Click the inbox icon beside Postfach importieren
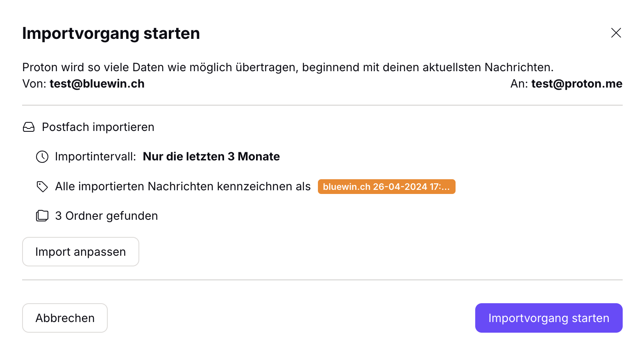644x356 pixels. pos(29,127)
